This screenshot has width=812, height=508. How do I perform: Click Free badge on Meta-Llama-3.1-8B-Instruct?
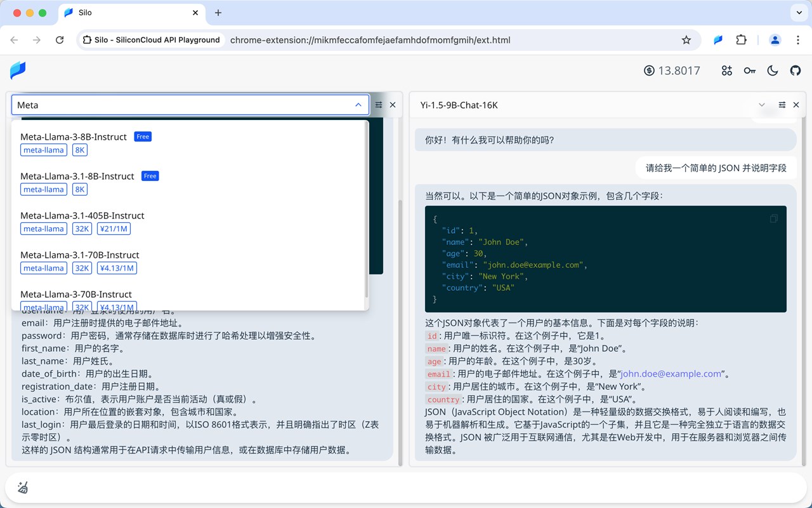[x=150, y=176]
